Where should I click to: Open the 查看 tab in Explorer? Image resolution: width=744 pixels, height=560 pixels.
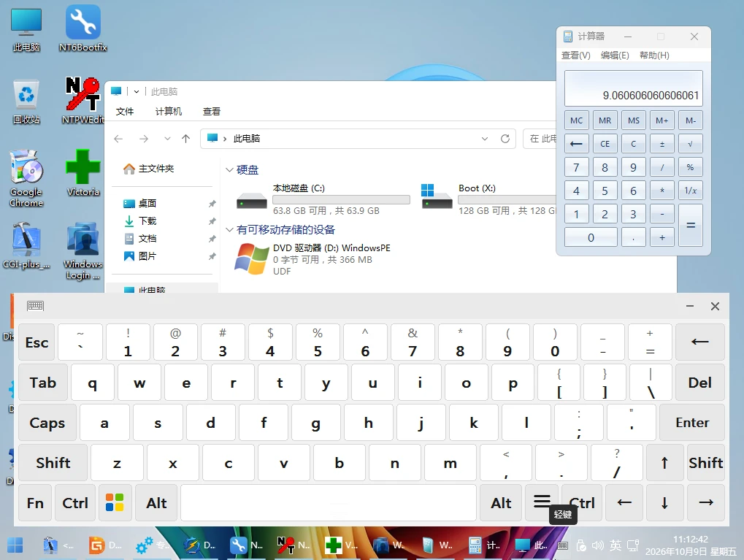[212, 112]
